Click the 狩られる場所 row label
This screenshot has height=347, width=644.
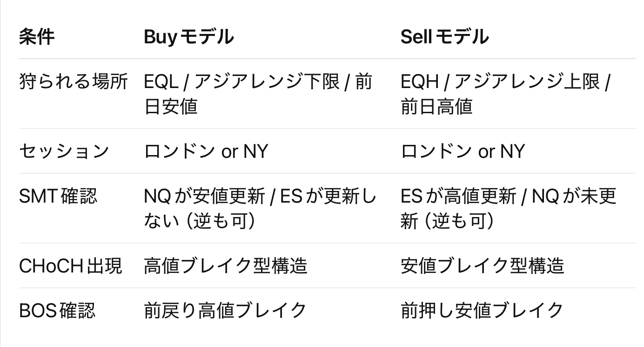point(73,82)
